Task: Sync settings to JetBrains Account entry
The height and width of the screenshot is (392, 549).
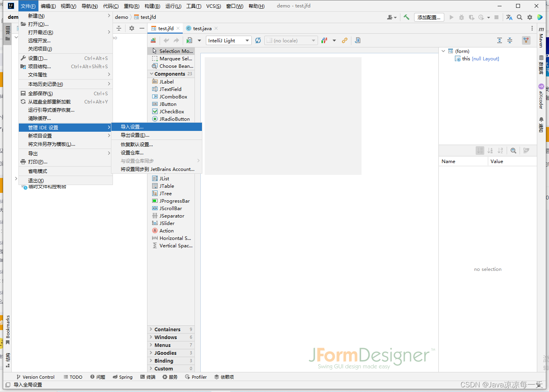Action: click(x=156, y=169)
